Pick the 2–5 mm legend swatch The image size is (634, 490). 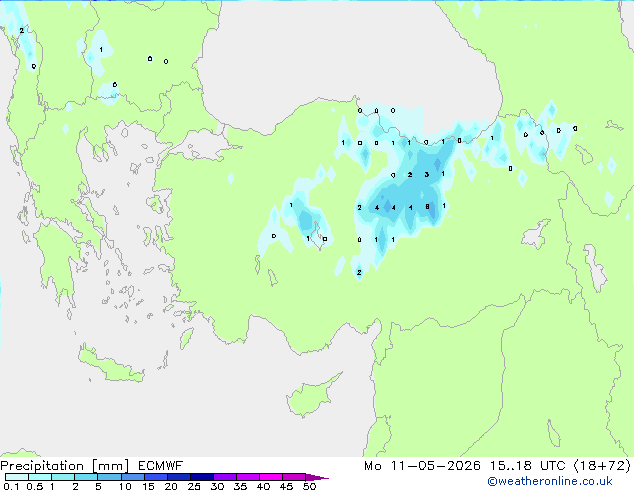pos(86,477)
